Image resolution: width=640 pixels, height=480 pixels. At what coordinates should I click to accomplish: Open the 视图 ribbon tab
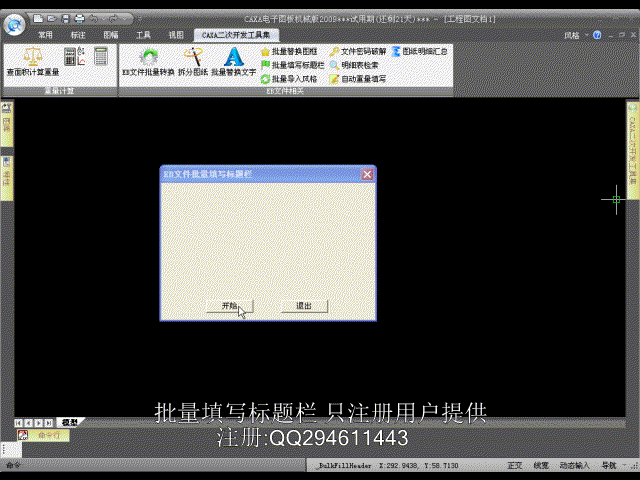pyautogui.click(x=176, y=35)
